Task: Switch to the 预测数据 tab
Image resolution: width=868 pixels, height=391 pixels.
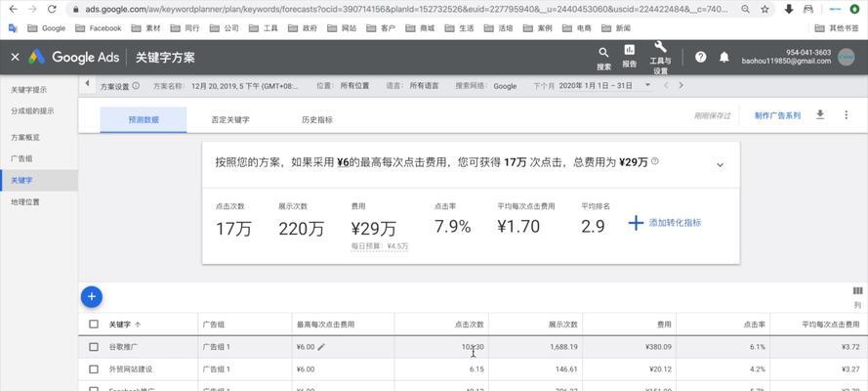Action: pos(144,119)
